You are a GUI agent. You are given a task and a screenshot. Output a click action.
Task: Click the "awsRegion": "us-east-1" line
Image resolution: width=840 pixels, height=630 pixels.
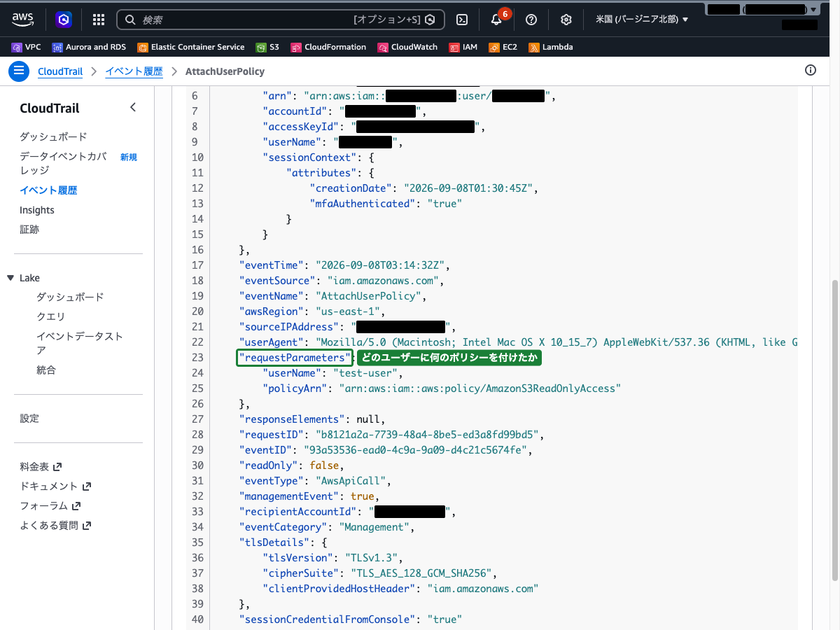point(312,311)
